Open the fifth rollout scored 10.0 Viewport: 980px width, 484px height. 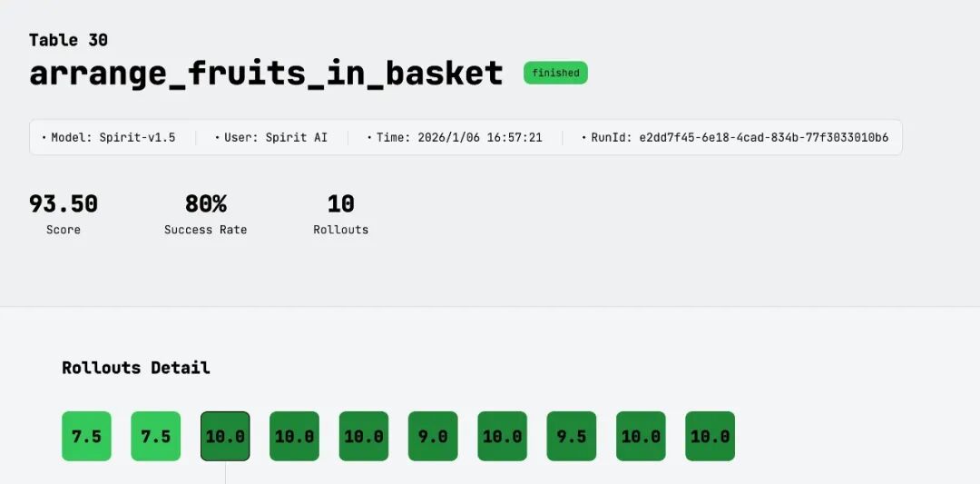[x=364, y=436]
